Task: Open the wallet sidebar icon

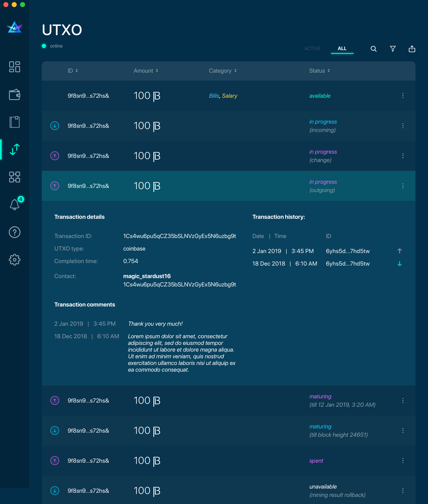Action: [x=15, y=94]
